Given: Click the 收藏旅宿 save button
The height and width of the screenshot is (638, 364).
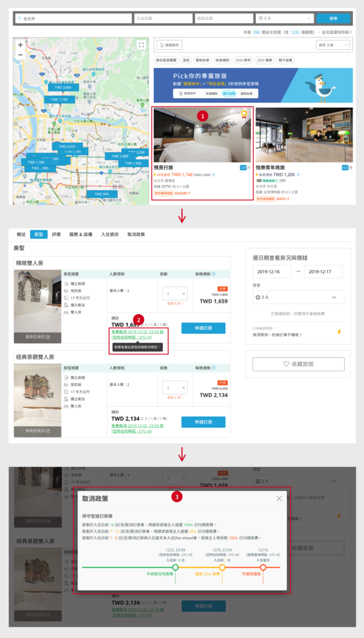Looking at the screenshot, I should [298, 364].
